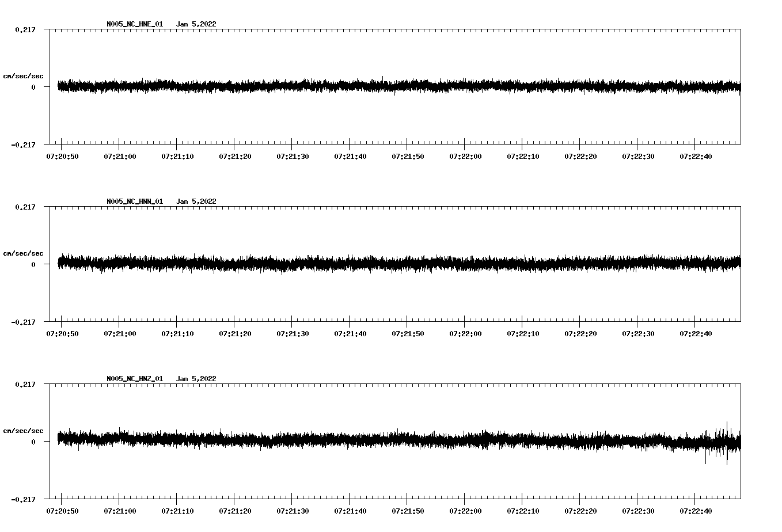Click the 07:20:50 time label under HNE plot
Screen dimensions: 782x532
coord(62,156)
